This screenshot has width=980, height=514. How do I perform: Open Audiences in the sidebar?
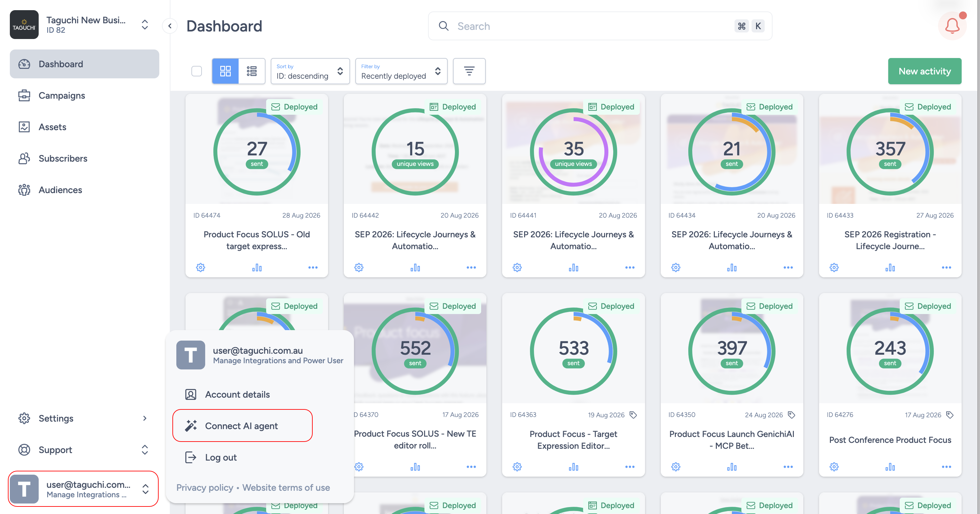[84, 190]
